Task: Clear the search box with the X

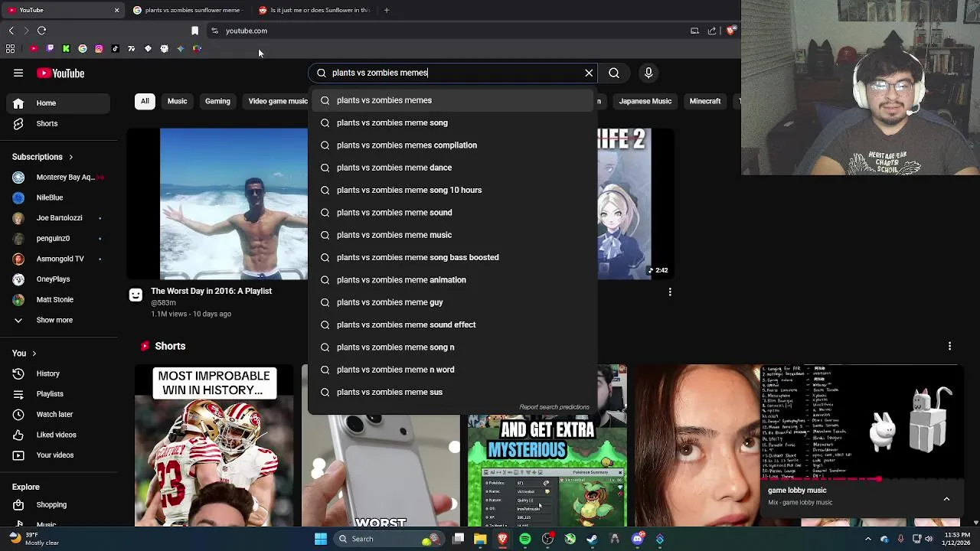Action: click(x=589, y=73)
